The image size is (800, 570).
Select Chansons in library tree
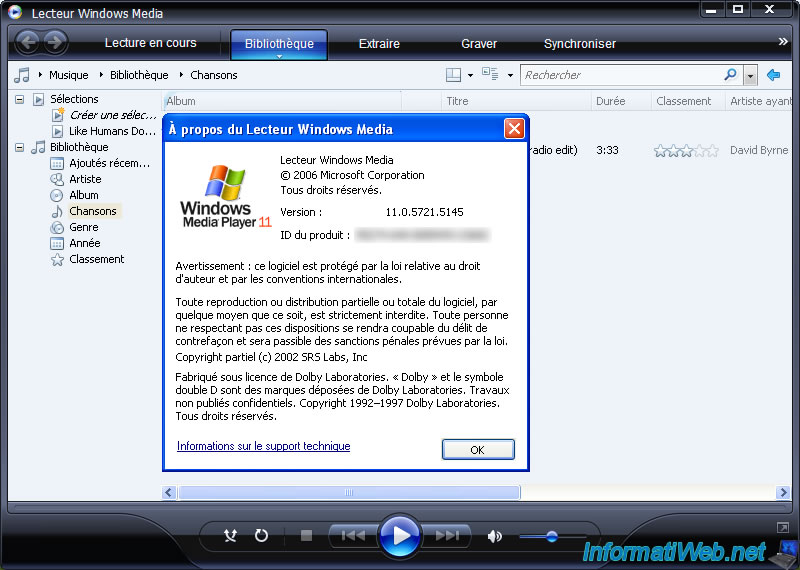point(93,211)
